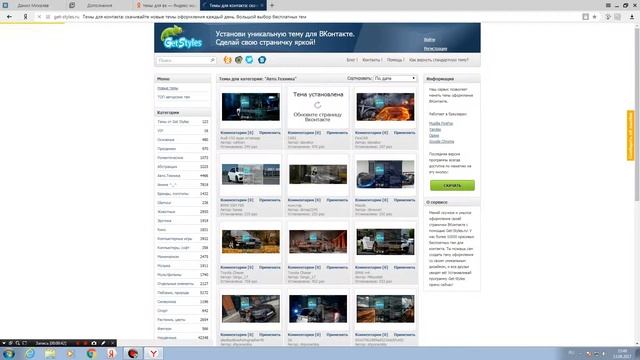Image resolution: width=640 pixels, height=360 pixels.
Task: Open browser downloads arrow icon
Action: (632, 17)
